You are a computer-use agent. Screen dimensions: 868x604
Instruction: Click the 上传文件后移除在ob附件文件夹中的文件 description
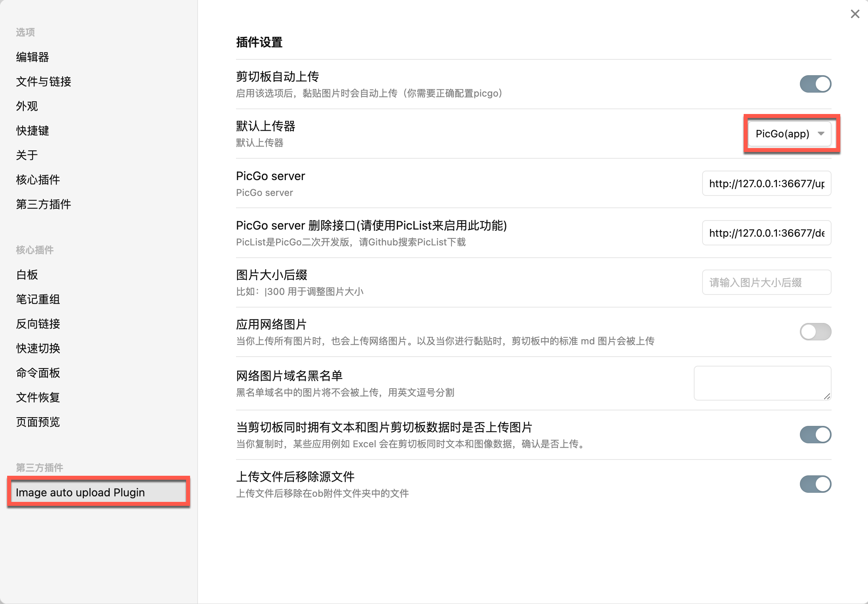(322, 494)
